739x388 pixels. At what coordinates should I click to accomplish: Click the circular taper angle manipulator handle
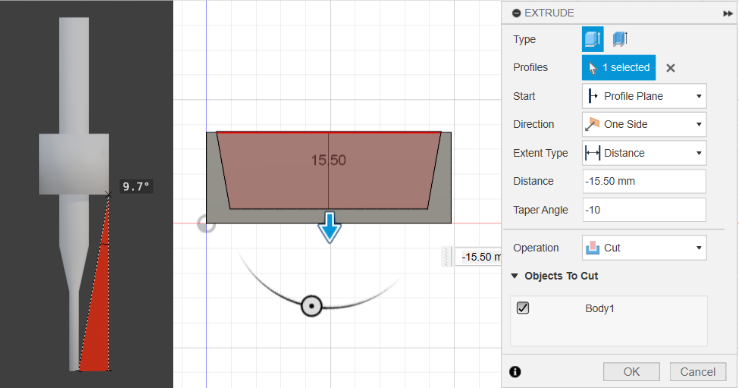coord(312,306)
